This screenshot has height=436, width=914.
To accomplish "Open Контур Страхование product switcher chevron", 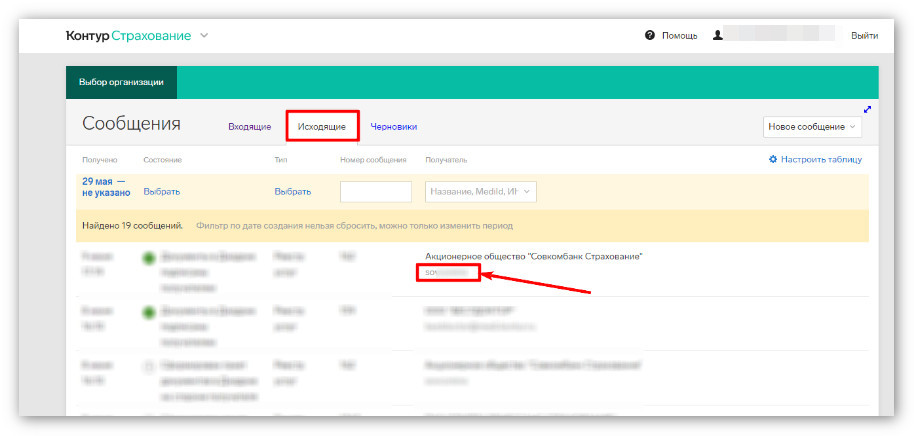I will pyautogui.click(x=204, y=36).
